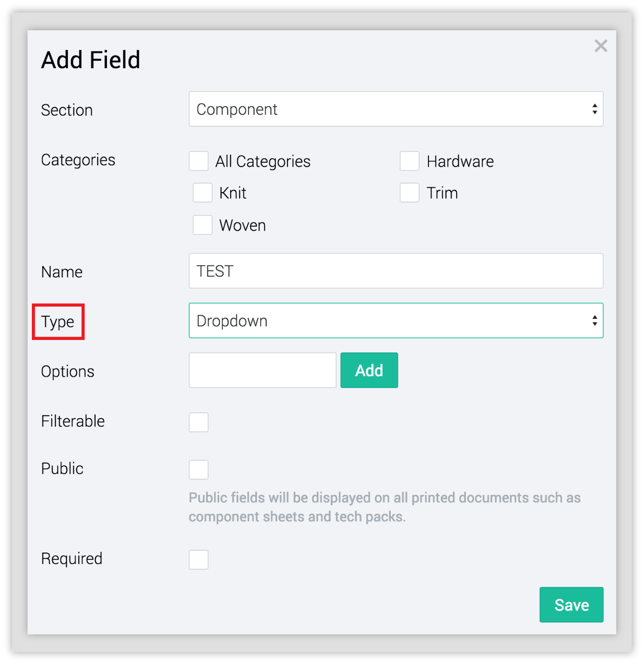Check the Hardware category checkbox
Image resolution: width=644 pixels, height=664 pixels.
409,161
